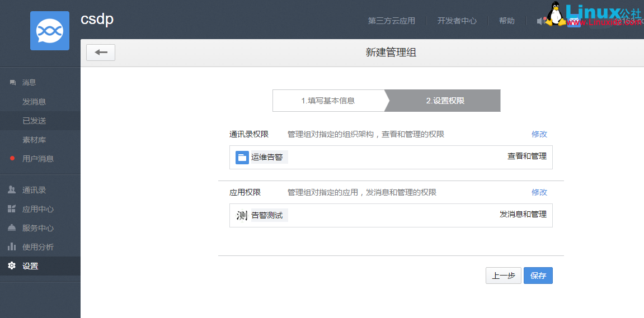Screen dimensions: 644x318
Task: Open 发消息 in the sidebar
Action: point(34,102)
